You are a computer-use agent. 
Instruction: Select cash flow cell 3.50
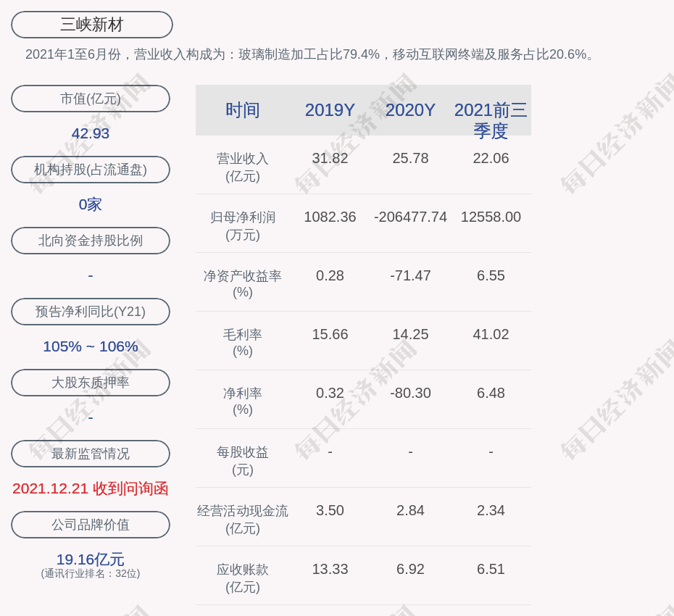330,510
